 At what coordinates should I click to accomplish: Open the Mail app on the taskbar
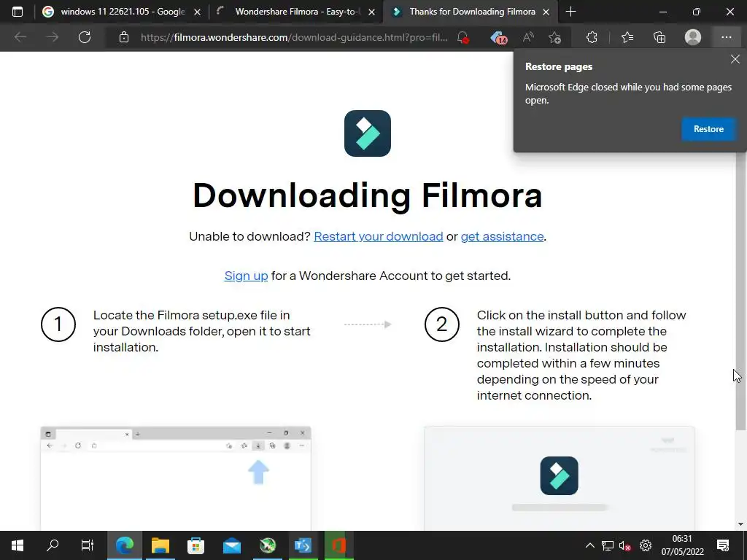231,545
